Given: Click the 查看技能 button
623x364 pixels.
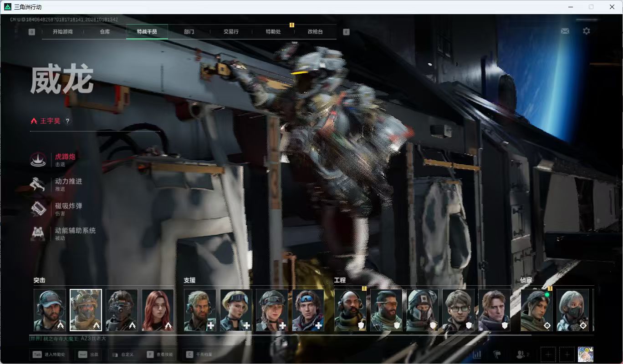Looking at the screenshot, I should [x=160, y=354].
